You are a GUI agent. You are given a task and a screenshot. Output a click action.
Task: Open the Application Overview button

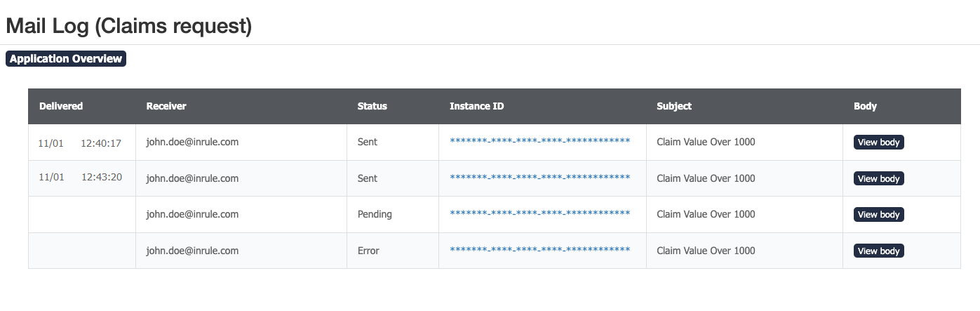(66, 59)
